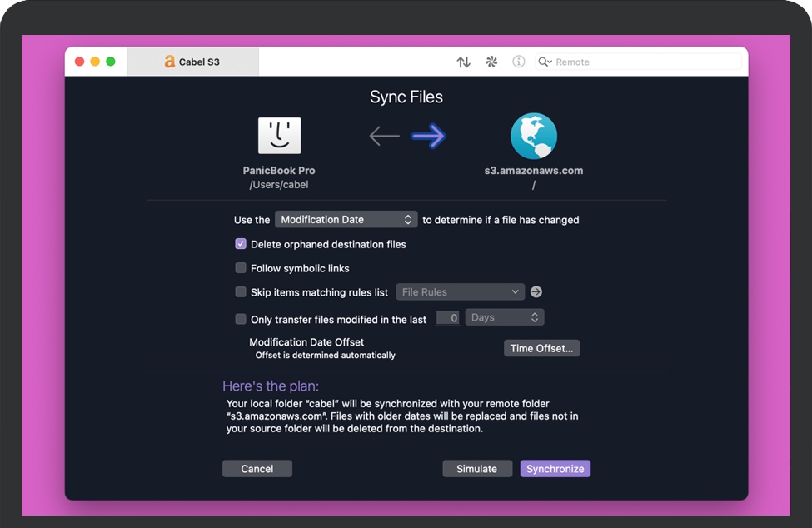This screenshot has width=812, height=528.
Task: Click the transfers arrows icon in toolbar
Action: [x=464, y=62]
